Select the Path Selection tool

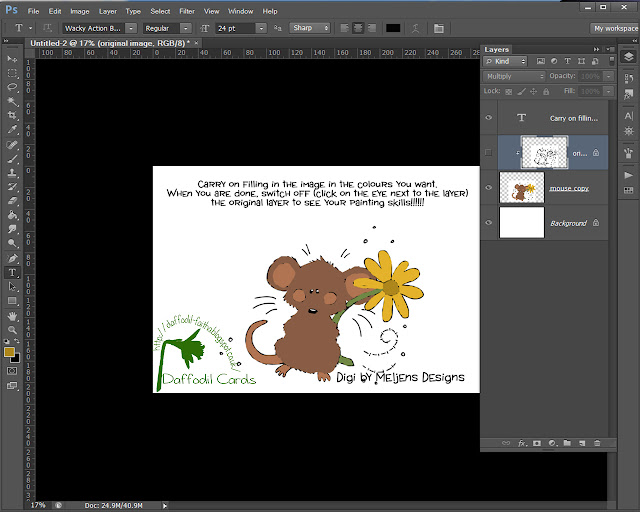click(x=12, y=287)
